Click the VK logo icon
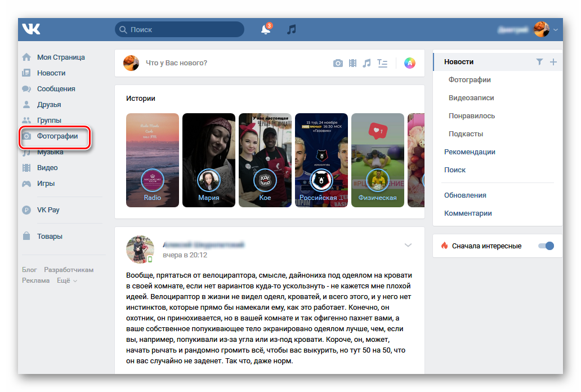The image size is (581, 392). [x=31, y=29]
